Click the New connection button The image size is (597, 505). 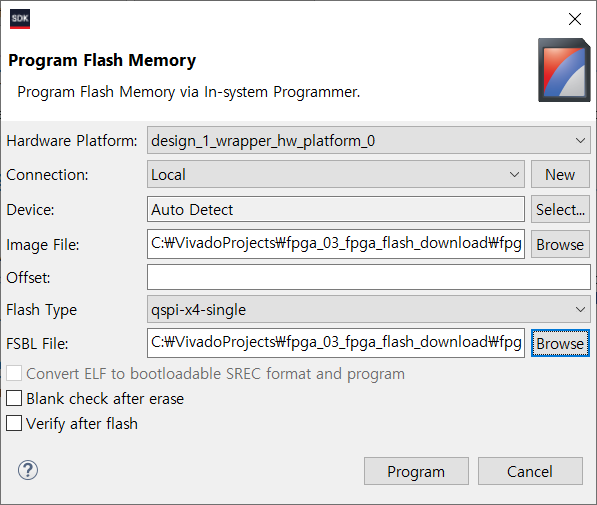[560, 174]
